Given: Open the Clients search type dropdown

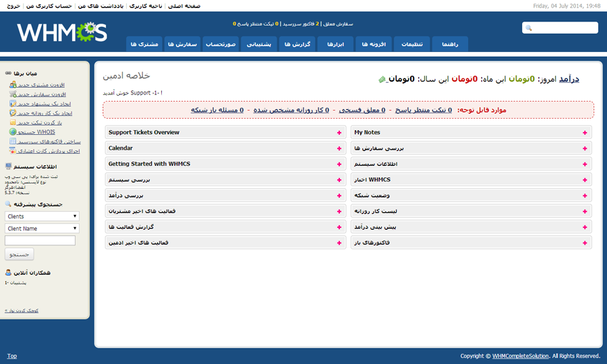Looking at the screenshot, I should point(42,216).
